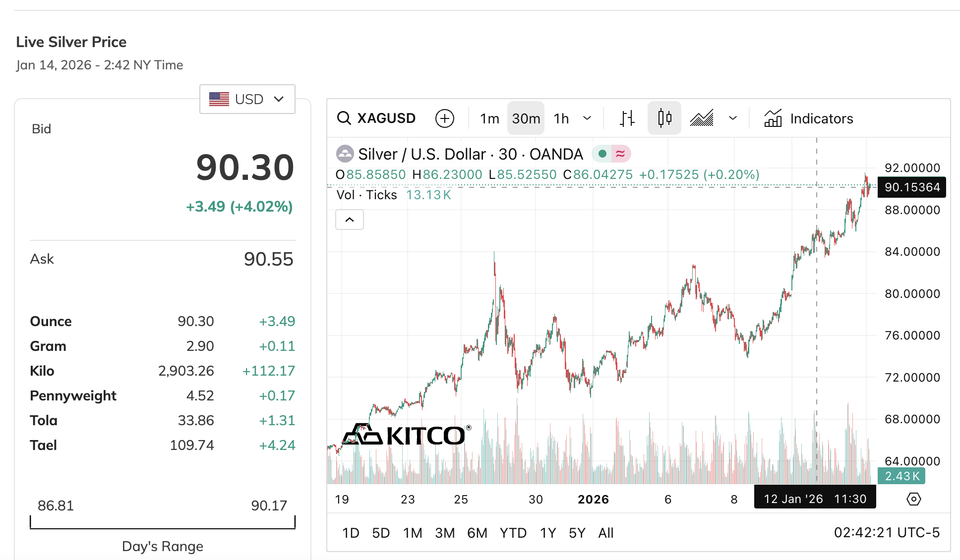The image size is (960, 560).
Task: Click the 90.15364 current price label
Action: tap(912, 187)
